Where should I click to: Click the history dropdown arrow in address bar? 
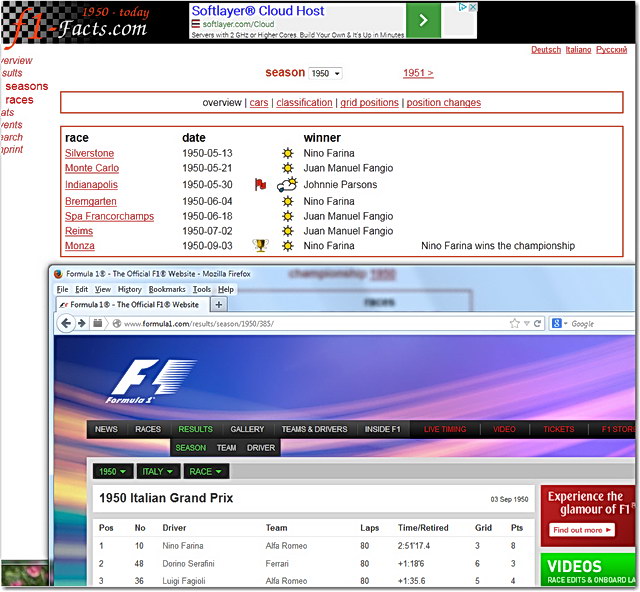pyautogui.click(x=527, y=323)
